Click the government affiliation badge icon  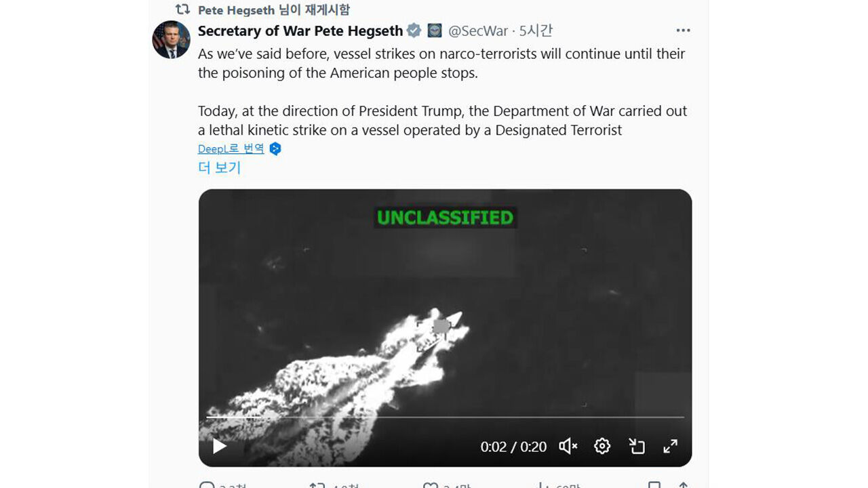(x=434, y=30)
